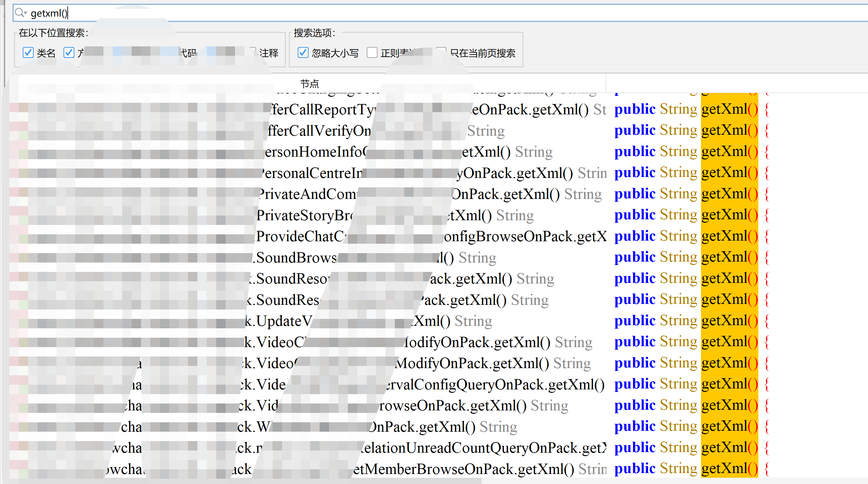
Task: Select the UpdateV node row
Action: point(308,321)
